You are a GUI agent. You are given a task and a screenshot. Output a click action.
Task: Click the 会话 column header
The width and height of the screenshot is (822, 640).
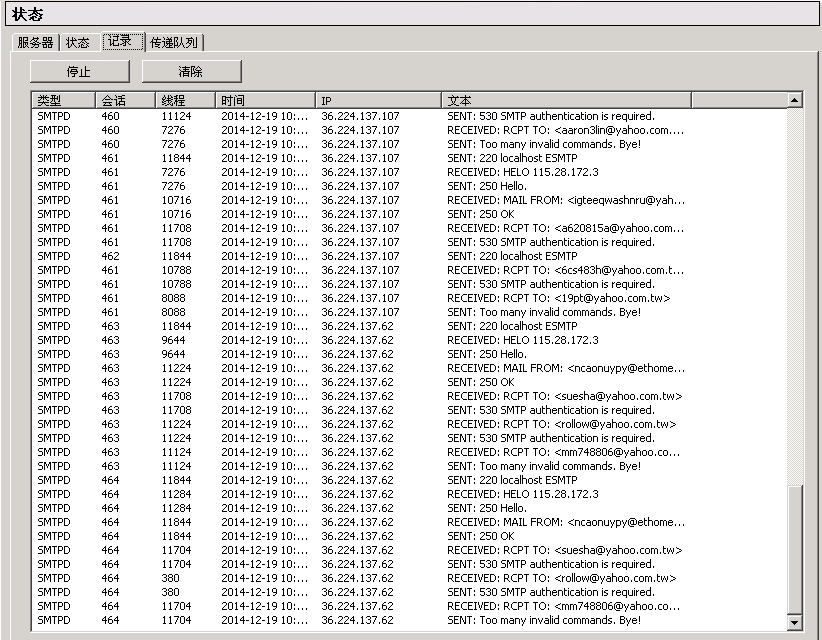(x=125, y=101)
